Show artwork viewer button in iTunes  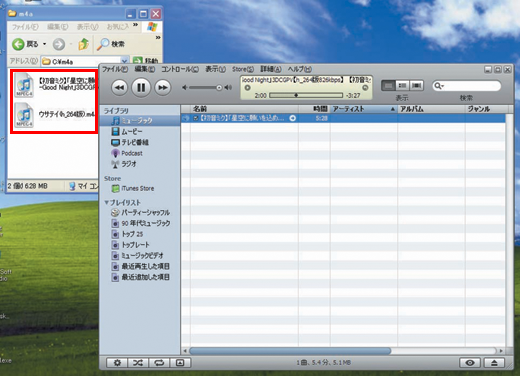[180, 363]
